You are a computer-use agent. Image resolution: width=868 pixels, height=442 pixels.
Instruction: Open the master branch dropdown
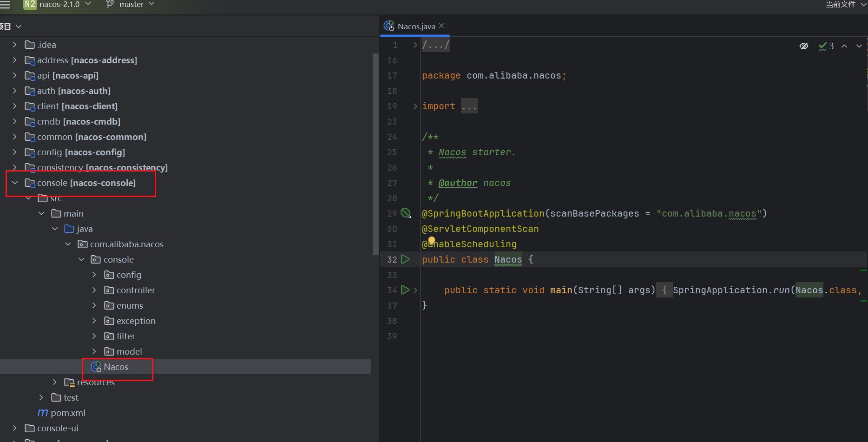pyautogui.click(x=131, y=4)
